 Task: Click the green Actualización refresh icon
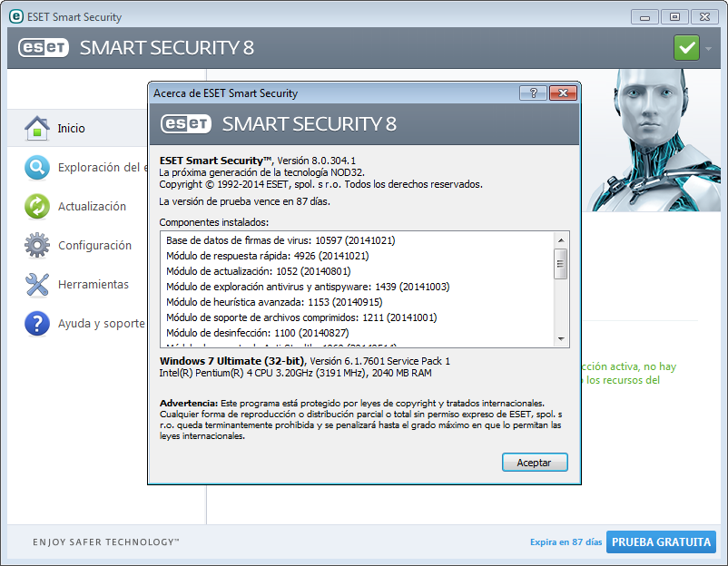point(36,207)
